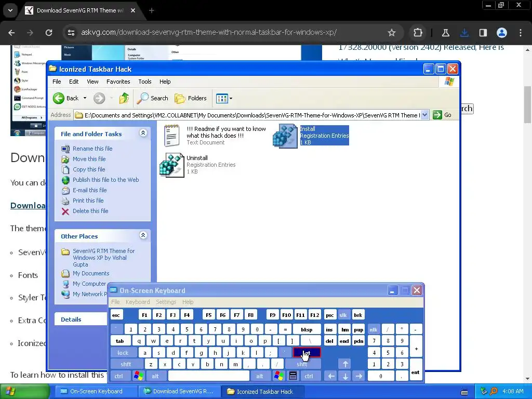Open Chrome downloads icon
This screenshot has height=399, width=532.
pos(464,33)
